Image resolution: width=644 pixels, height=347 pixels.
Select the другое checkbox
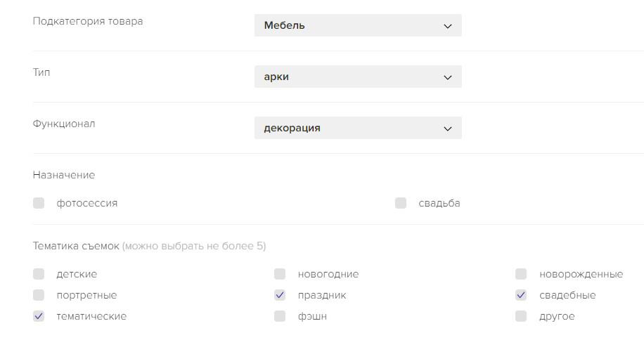coord(521,316)
